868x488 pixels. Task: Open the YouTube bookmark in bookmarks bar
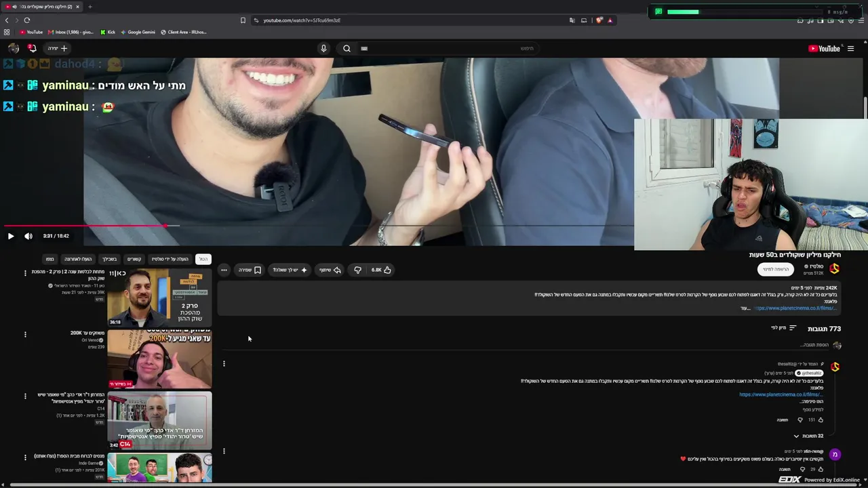click(x=31, y=32)
